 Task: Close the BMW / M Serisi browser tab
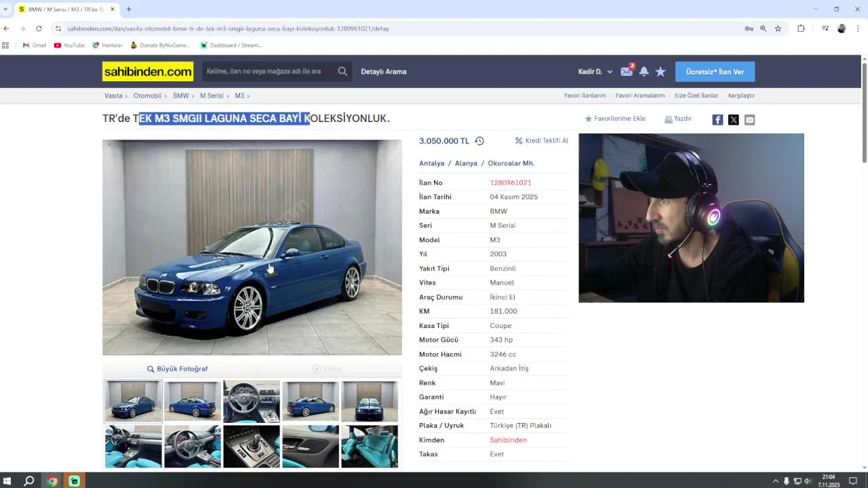coord(113,9)
